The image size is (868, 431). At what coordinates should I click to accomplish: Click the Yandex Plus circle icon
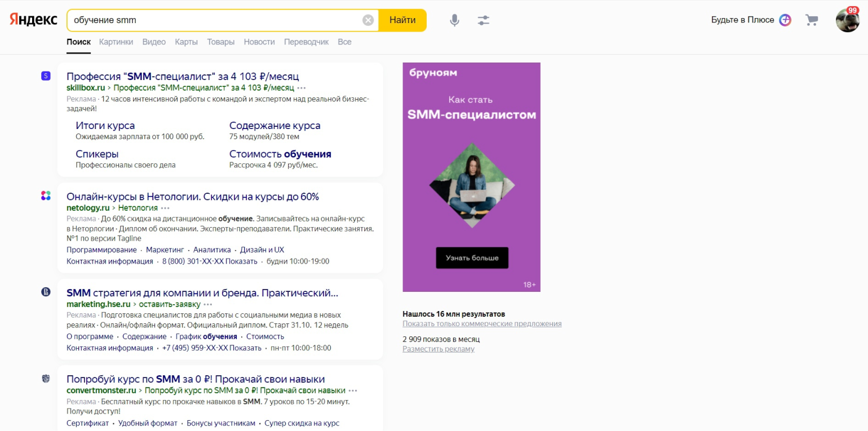coord(785,20)
